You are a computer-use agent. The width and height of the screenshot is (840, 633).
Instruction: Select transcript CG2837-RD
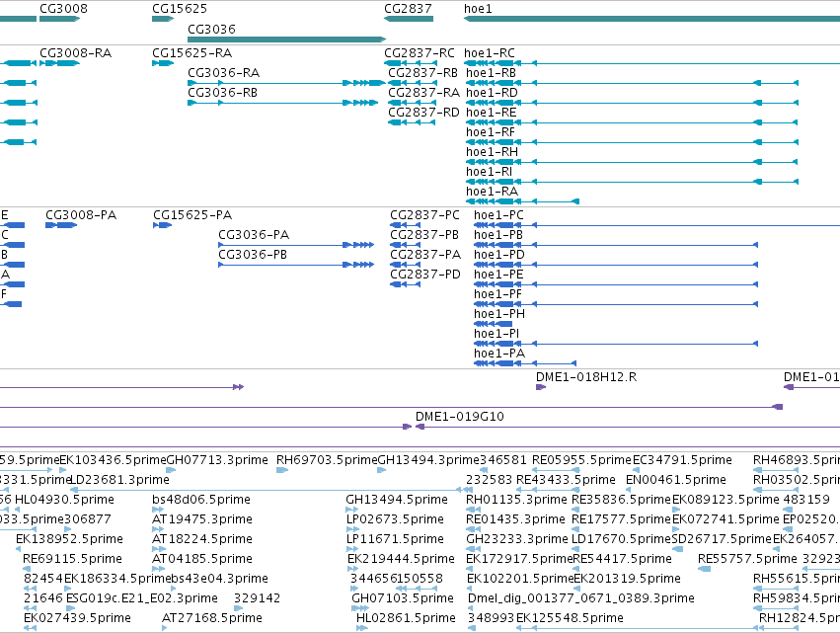pos(423,113)
